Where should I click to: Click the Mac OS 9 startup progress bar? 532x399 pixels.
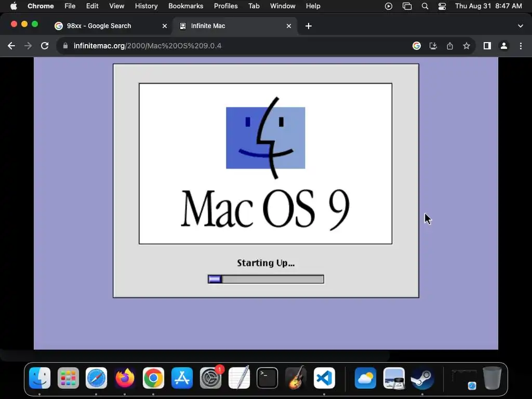tap(266, 279)
